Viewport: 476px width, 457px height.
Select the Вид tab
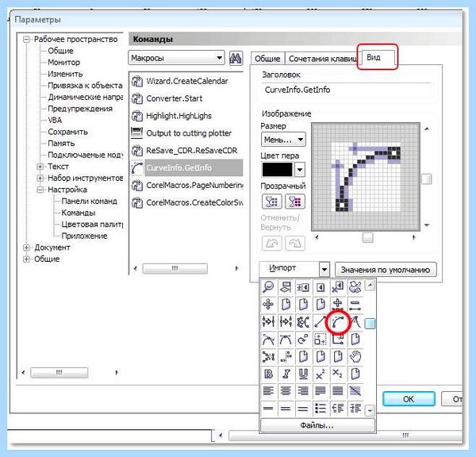378,57
